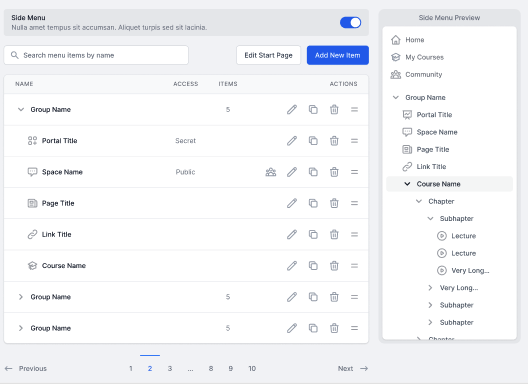
Task: Collapse the expanded Subhapter chevron above Lecture
Action: click(x=430, y=219)
